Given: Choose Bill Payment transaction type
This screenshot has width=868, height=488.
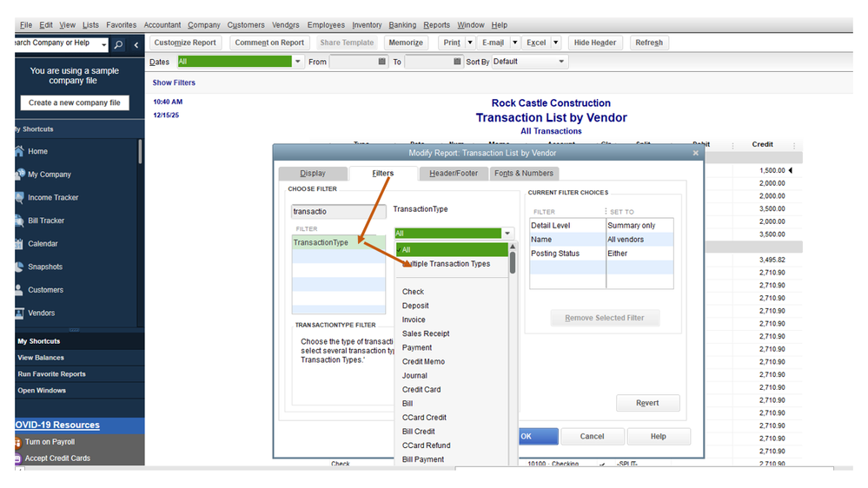Looking at the screenshot, I should pos(423,459).
